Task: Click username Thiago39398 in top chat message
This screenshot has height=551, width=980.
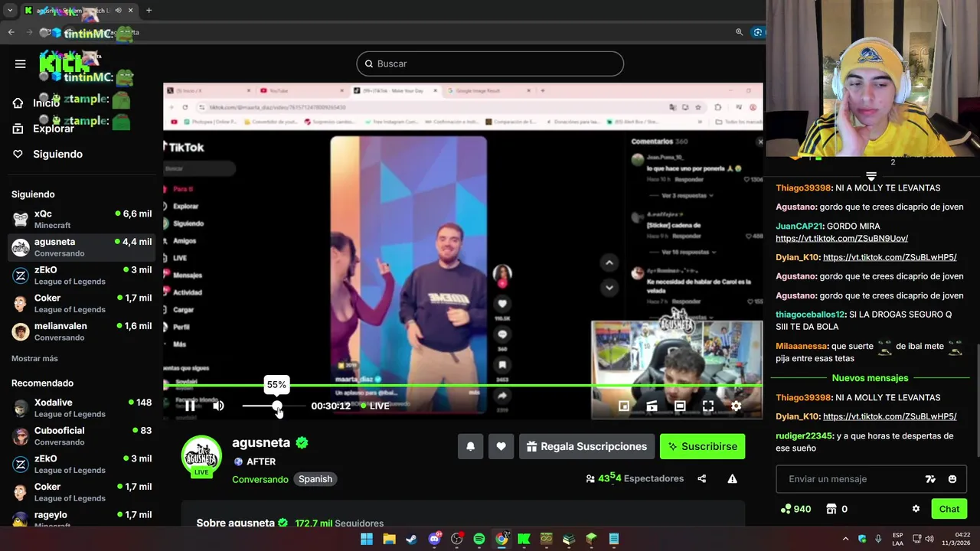Action: coord(803,187)
